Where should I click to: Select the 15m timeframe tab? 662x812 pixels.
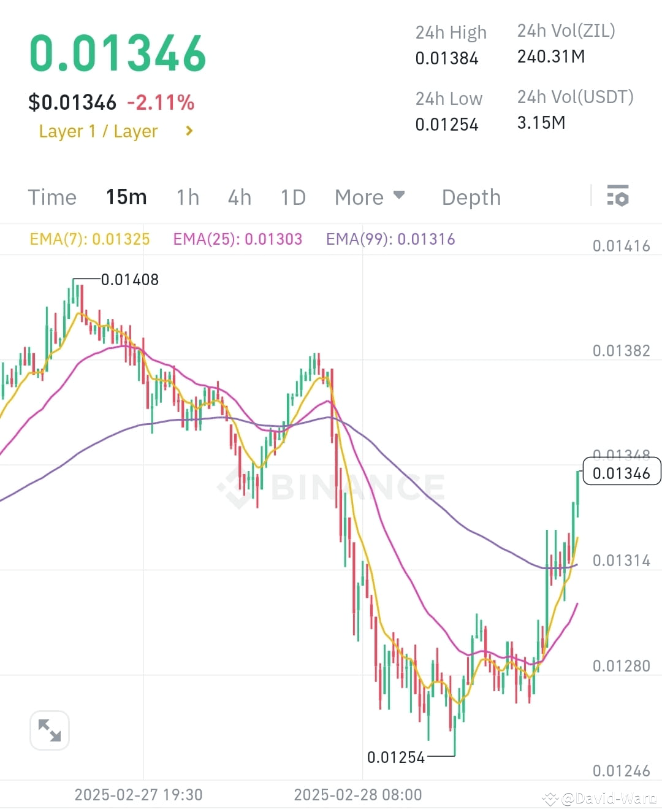point(126,197)
